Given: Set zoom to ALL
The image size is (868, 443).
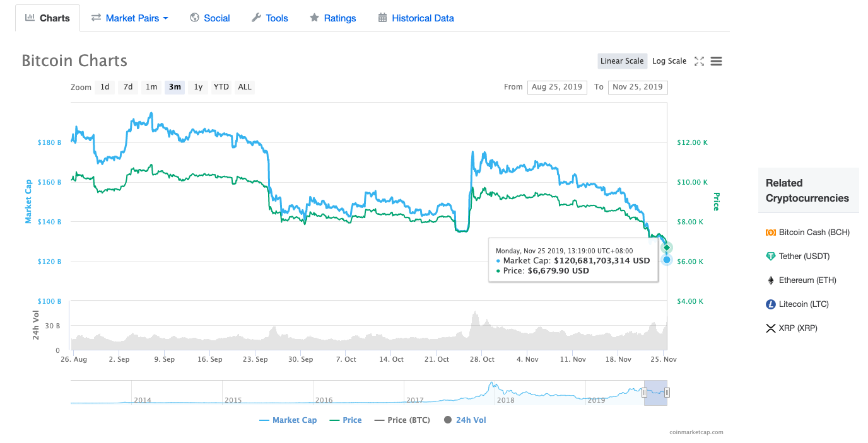Looking at the screenshot, I should tap(245, 87).
